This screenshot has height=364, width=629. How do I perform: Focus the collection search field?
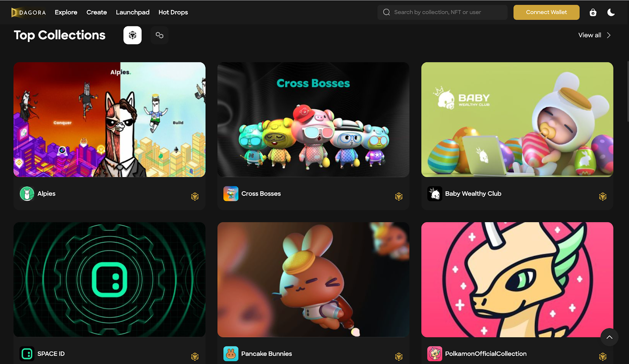(x=442, y=12)
